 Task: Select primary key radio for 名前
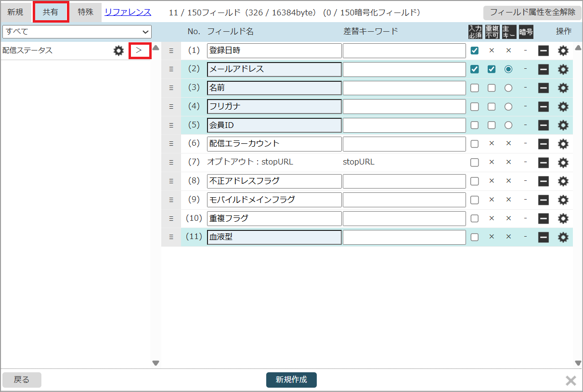point(508,88)
